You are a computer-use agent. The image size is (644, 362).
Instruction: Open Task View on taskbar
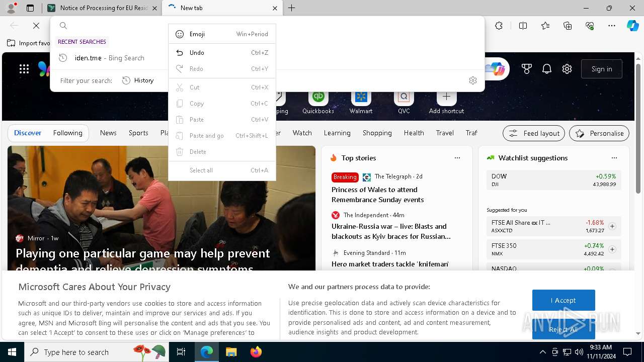pyautogui.click(x=181, y=352)
